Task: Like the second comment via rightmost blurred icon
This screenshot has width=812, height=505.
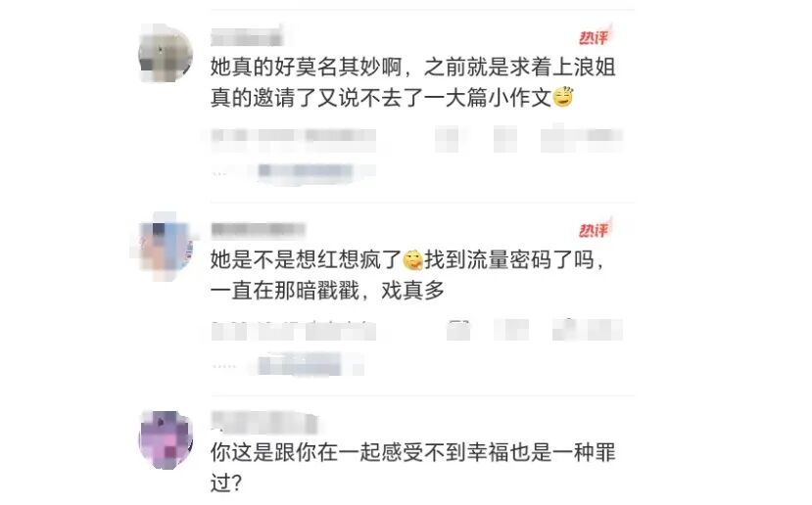Action: coord(588,330)
